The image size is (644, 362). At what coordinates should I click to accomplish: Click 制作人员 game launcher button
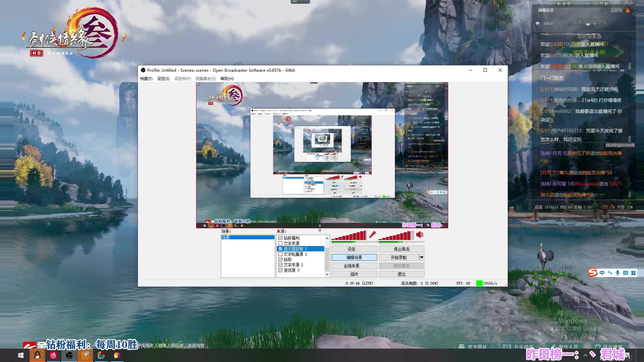(565, 346)
